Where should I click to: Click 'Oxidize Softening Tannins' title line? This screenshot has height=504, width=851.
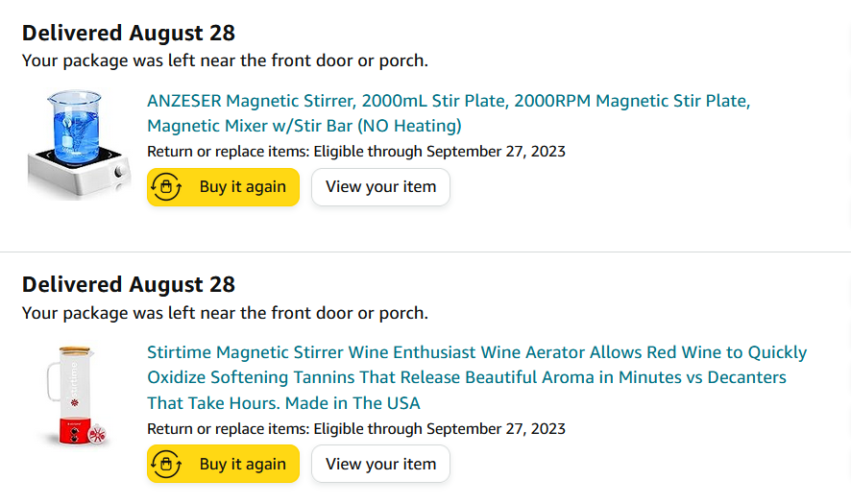click(467, 377)
